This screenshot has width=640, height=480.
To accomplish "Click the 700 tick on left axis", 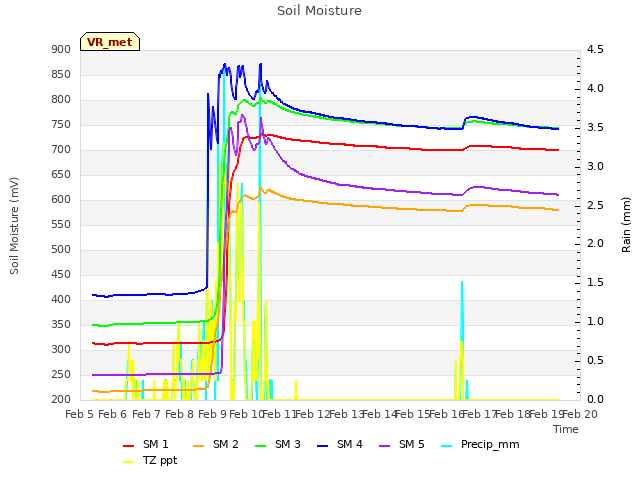I will tap(61, 150).
